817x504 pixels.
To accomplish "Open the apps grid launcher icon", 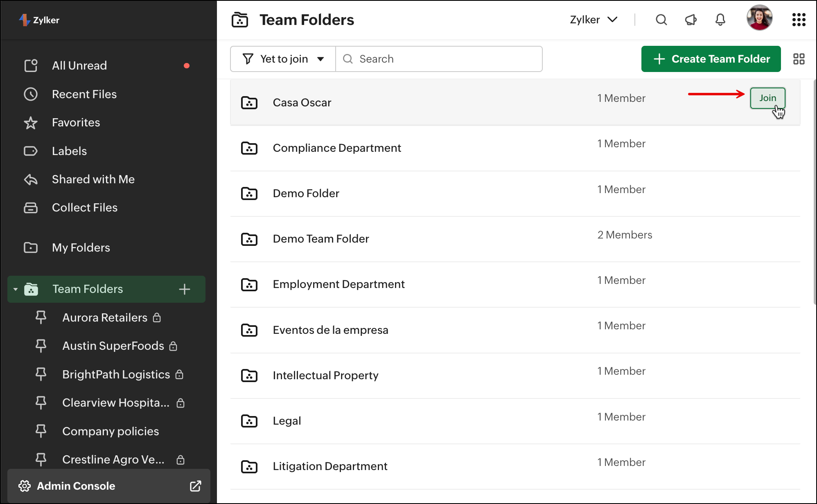I will point(799,20).
